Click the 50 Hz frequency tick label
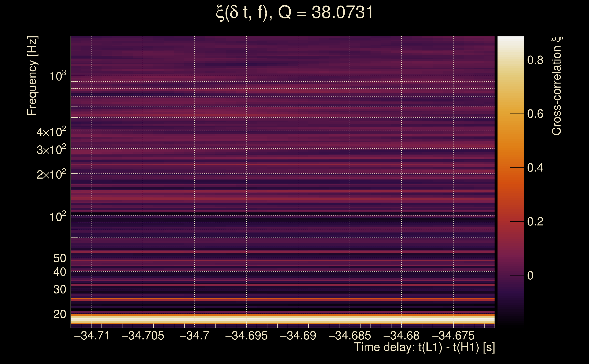The image size is (589, 364). [59, 258]
